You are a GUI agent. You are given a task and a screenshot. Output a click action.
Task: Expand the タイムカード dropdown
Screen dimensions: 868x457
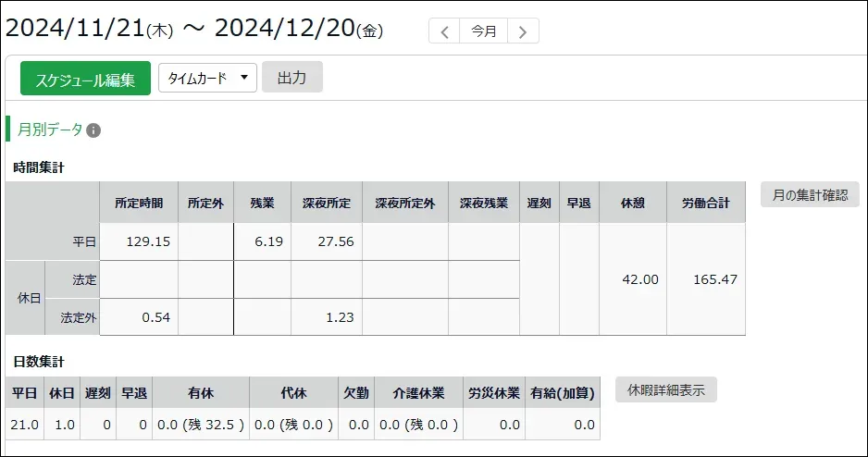point(207,78)
